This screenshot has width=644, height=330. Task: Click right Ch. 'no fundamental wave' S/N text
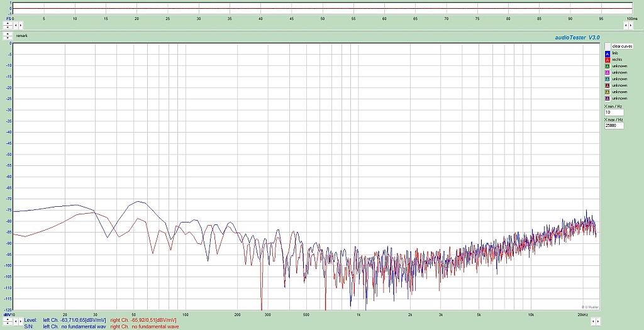pyautogui.click(x=155, y=327)
